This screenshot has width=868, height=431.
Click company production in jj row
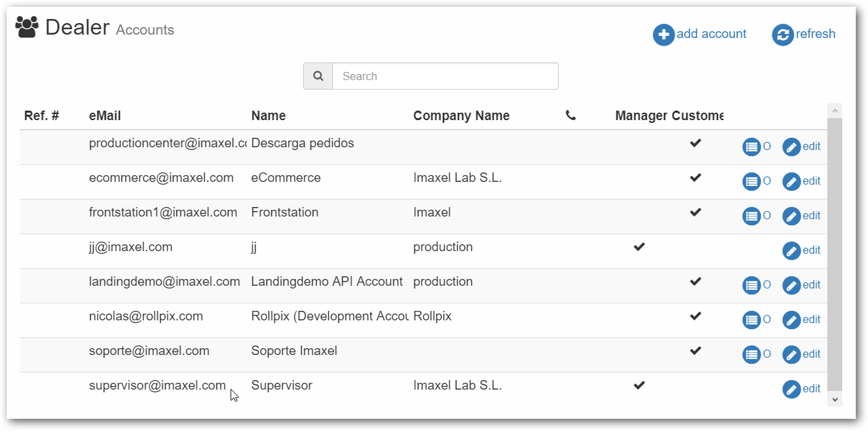click(443, 247)
